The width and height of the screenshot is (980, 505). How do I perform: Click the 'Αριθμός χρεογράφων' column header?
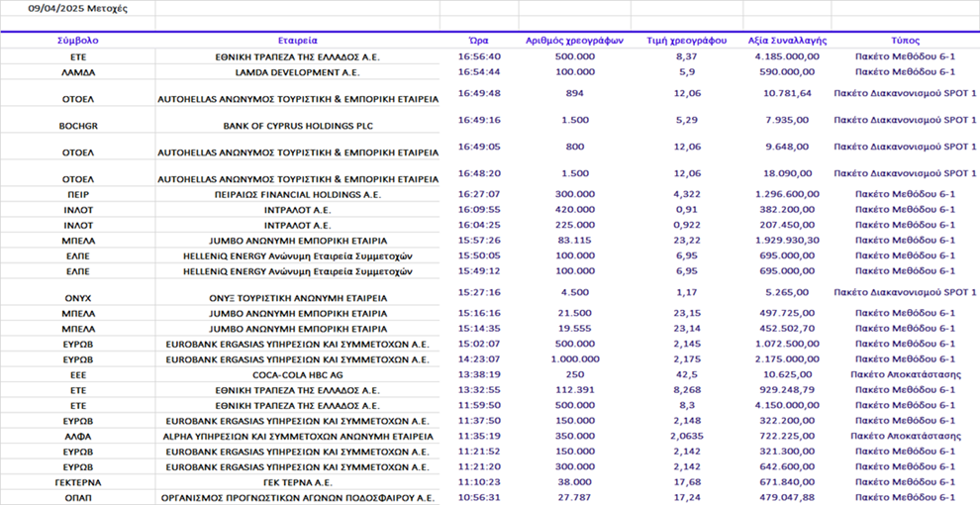click(x=574, y=41)
